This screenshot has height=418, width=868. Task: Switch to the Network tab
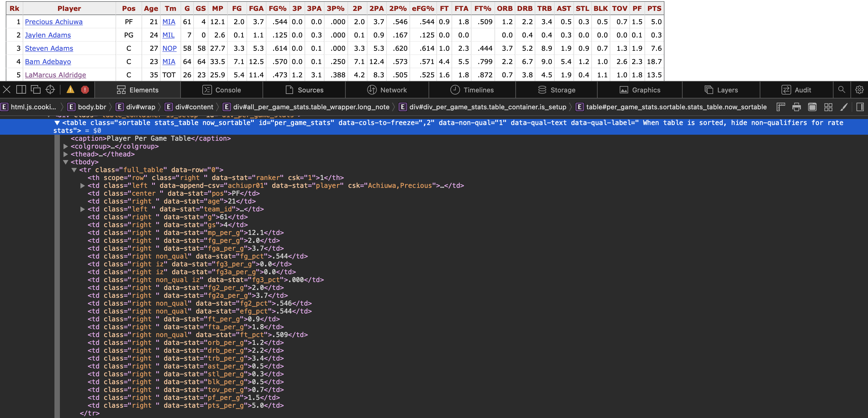pyautogui.click(x=387, y=90)
